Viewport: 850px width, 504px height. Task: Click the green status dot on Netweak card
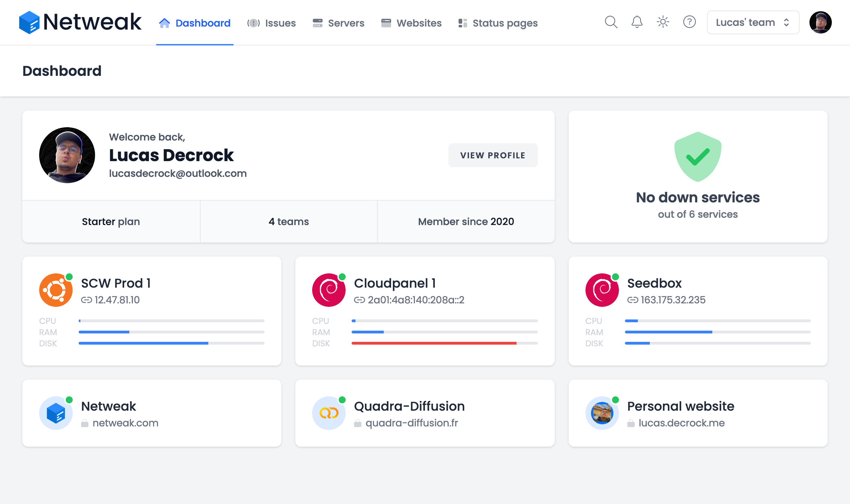coord(69,399)
